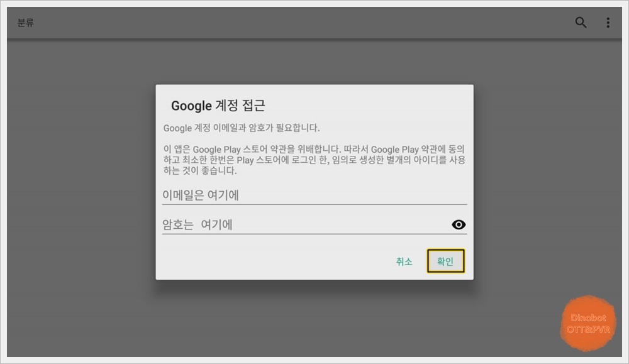Confirm with the 확인 button
This screenshot has width=629, height=364.
pyautogui.click(x=445, y=261)
